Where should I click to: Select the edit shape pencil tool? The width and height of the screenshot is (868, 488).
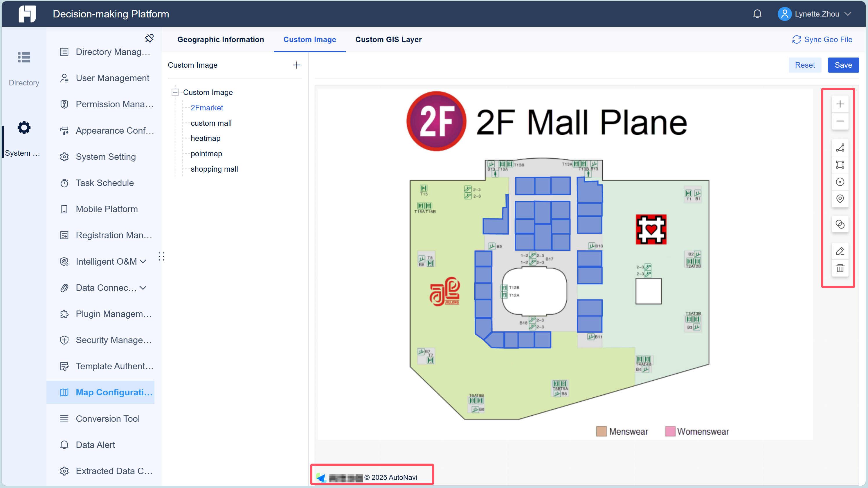(840, 251)
